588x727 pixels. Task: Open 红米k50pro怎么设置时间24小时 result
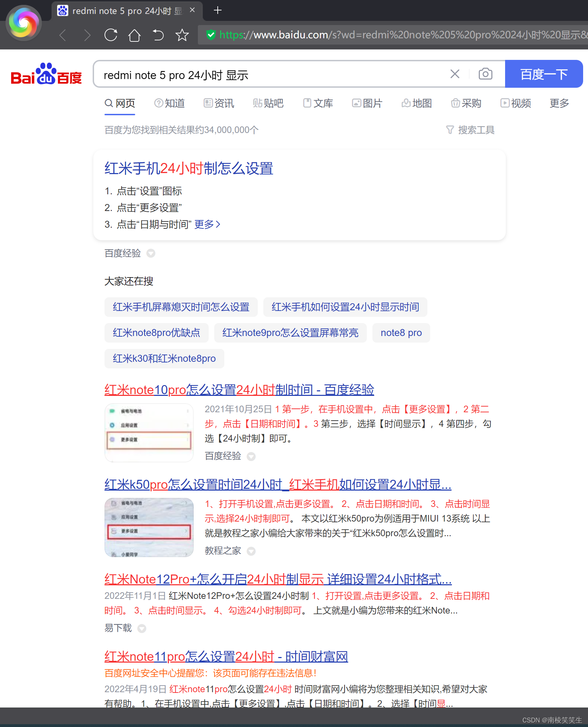pos(278,484)
